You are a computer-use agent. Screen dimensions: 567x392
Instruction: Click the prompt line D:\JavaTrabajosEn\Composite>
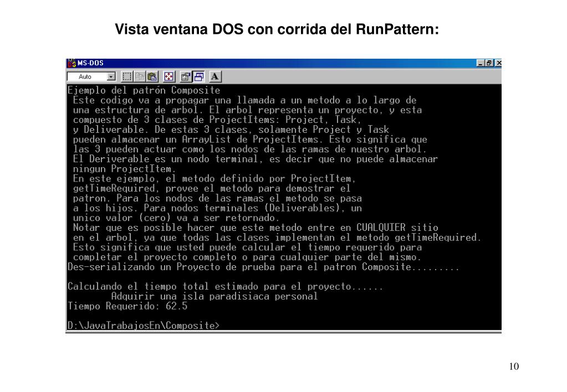[x=144, y=326]
